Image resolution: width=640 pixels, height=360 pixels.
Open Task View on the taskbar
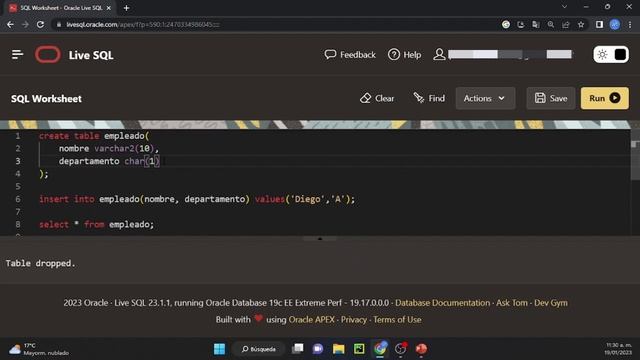point(298,349)
